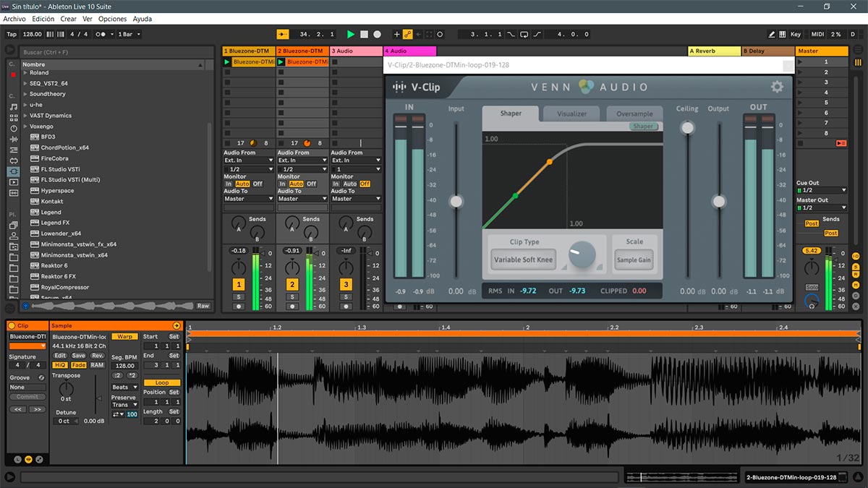
Task: Click the Edit button in Sample panel
Action: click(x=60, y=356)
